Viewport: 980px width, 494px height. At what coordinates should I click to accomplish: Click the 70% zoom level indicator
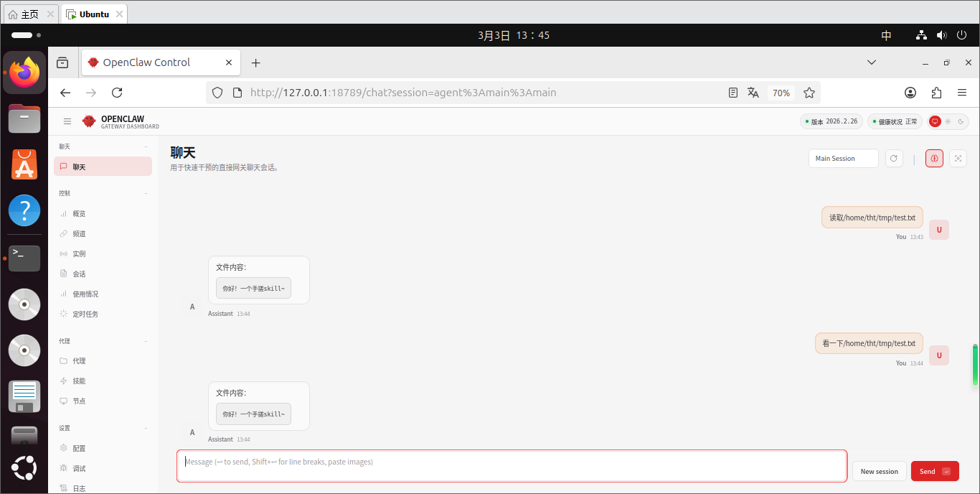[x=781, y=93]
